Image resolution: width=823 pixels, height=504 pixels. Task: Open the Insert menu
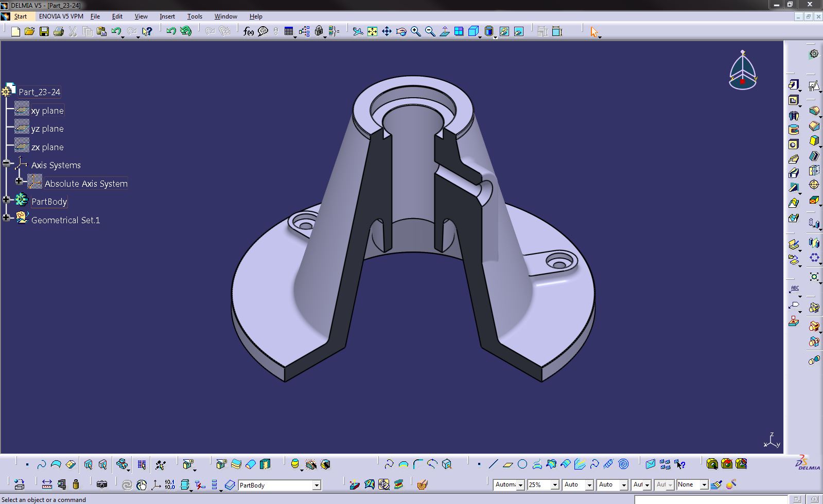tap(167, 16)
